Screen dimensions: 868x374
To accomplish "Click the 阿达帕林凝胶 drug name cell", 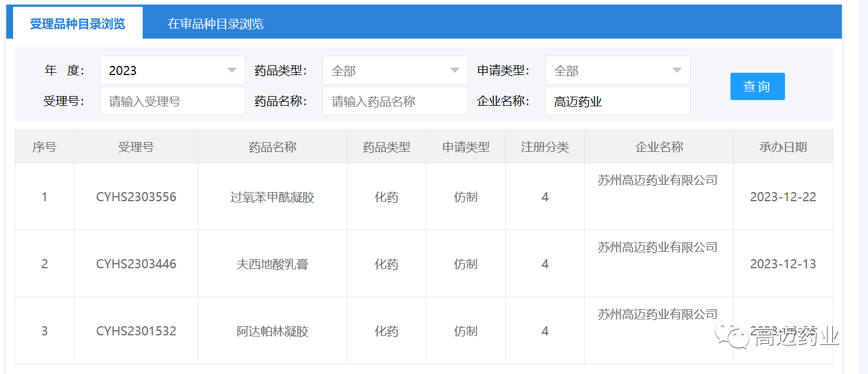I will coord(272,331).
